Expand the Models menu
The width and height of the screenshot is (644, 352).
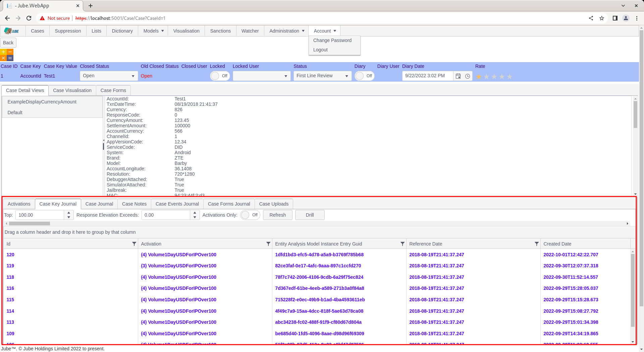click(x=154, y=31)
